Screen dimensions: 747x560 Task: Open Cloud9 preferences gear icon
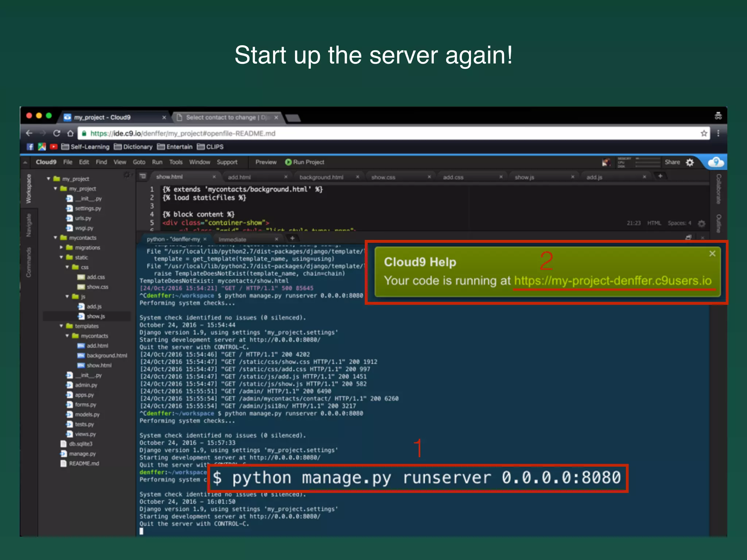click(x=690, y=162)
